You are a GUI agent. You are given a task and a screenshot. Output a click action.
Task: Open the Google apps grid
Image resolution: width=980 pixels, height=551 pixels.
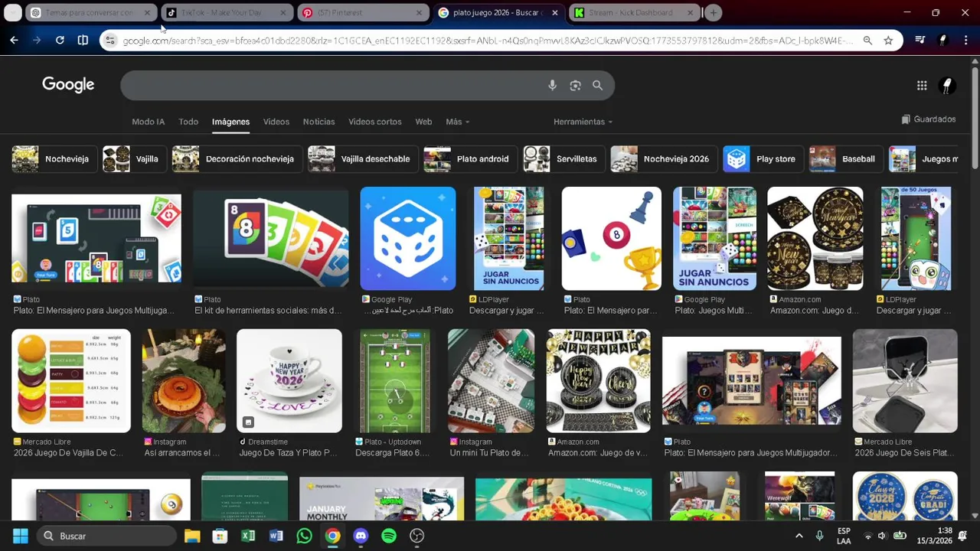click(922, 86)
